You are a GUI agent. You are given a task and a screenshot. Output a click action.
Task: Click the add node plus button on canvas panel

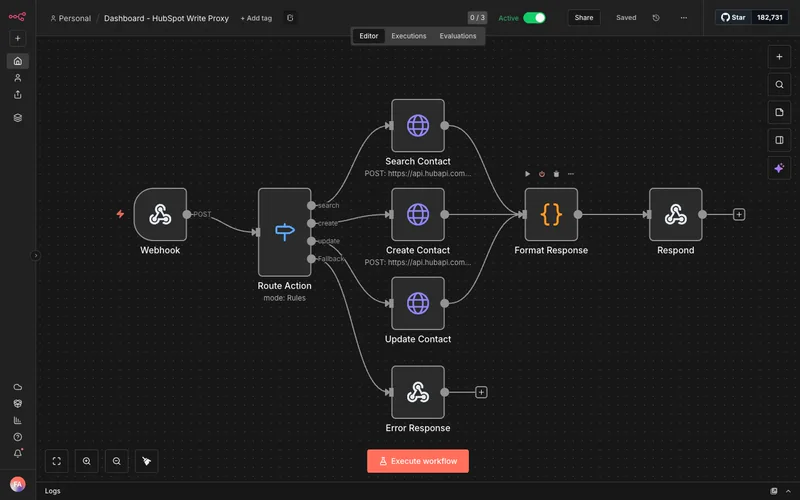coord(779,57)
